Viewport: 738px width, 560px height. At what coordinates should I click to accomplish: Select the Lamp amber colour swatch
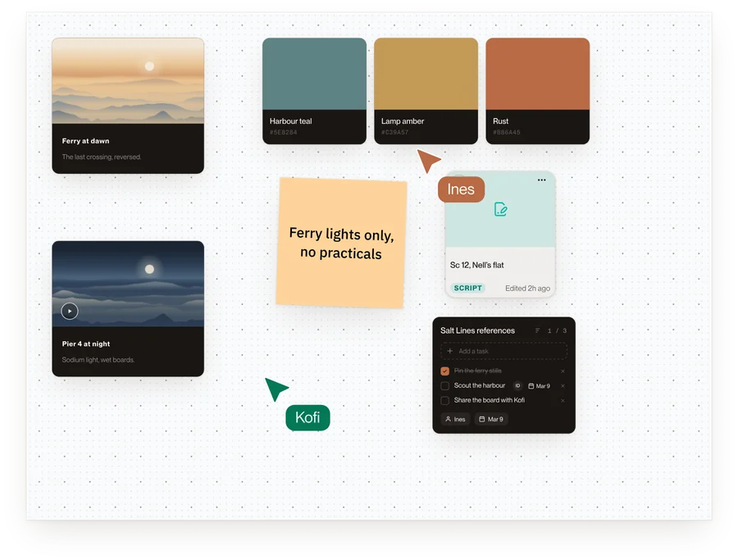coord(426,91)
